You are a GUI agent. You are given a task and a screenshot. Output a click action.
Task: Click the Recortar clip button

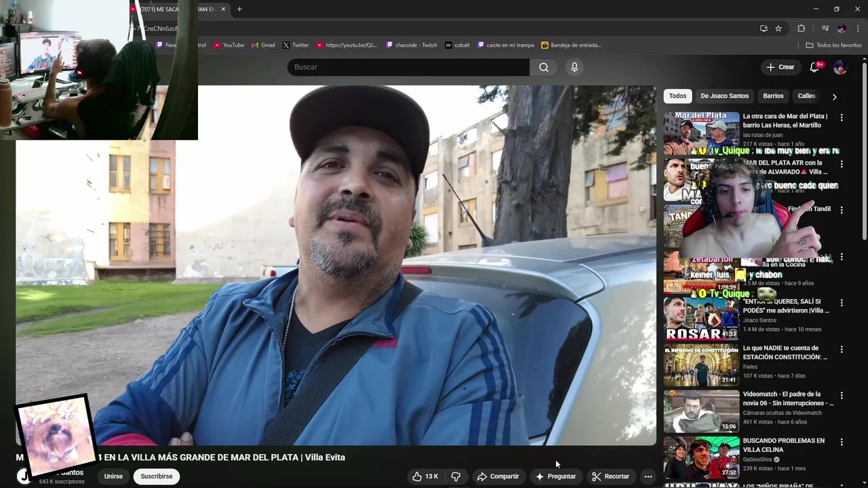click(610, 476)
